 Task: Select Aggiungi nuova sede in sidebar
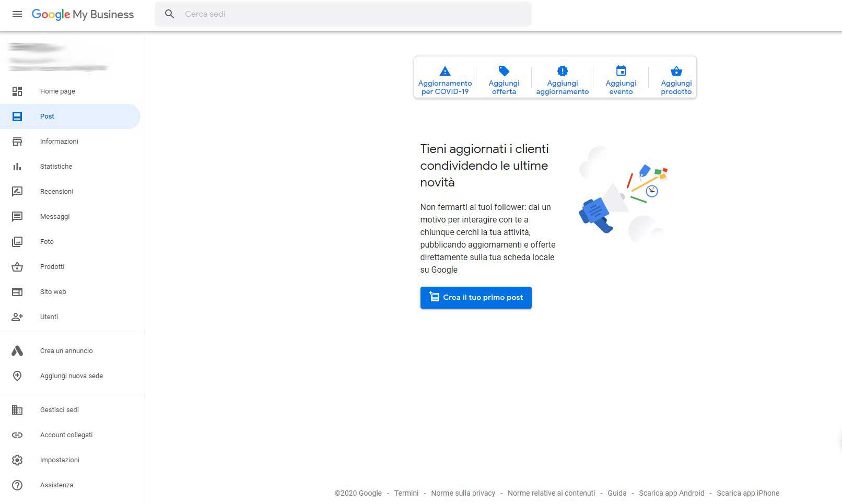[x=72, y=376]
